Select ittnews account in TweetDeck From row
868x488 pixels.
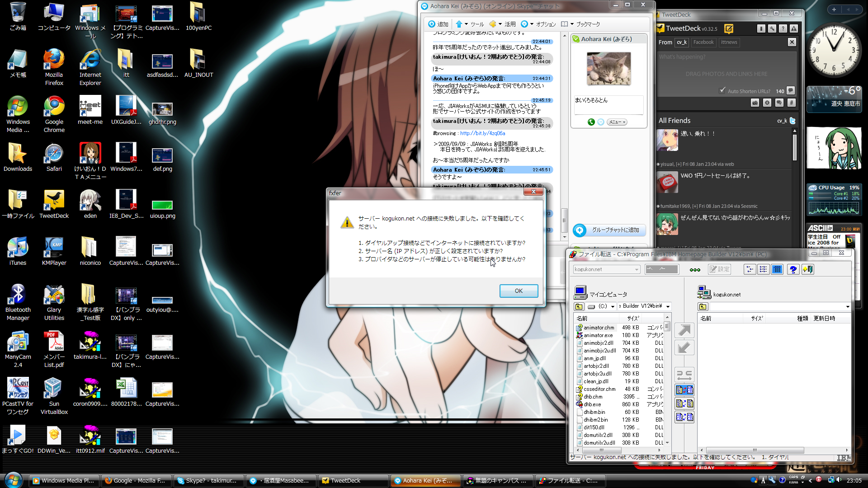click(729, 42)
